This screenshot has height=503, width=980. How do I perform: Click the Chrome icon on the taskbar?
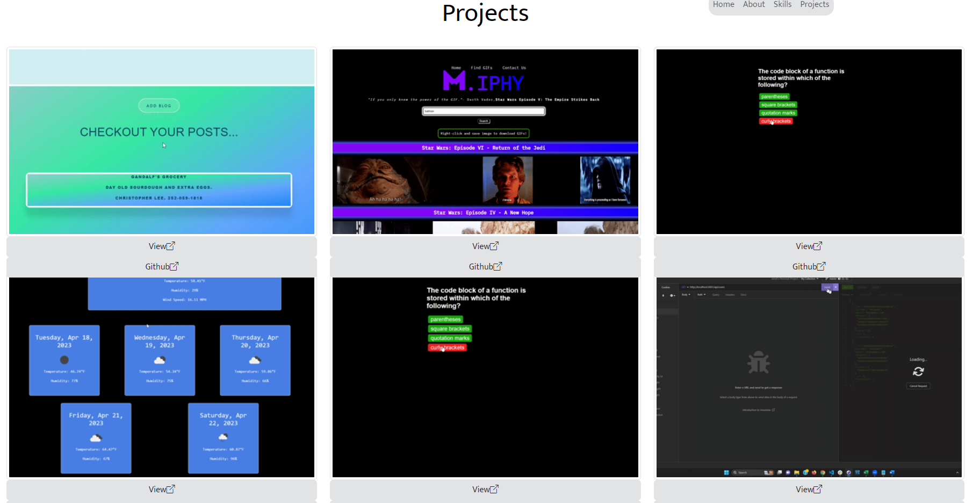pos(823,472)
